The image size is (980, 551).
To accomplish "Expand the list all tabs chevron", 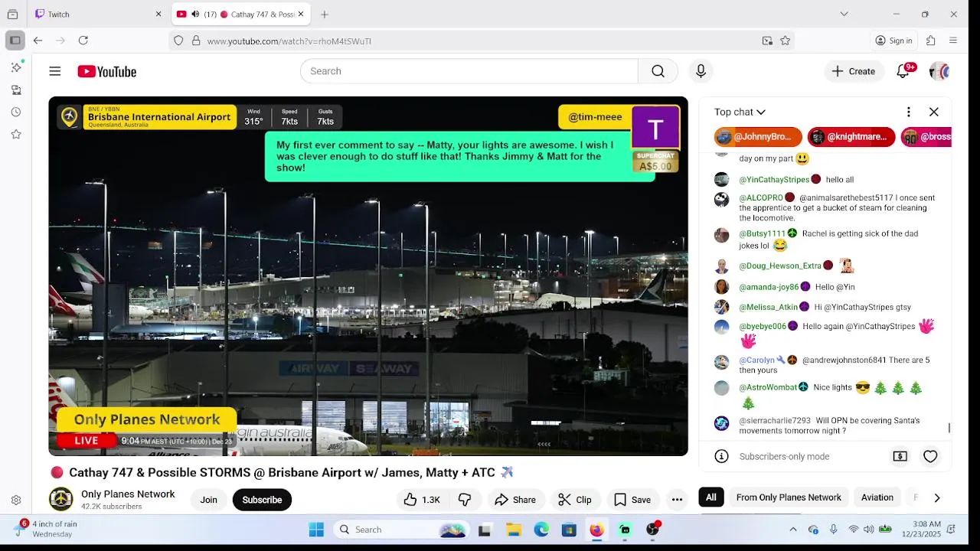I will pos(844,14).
